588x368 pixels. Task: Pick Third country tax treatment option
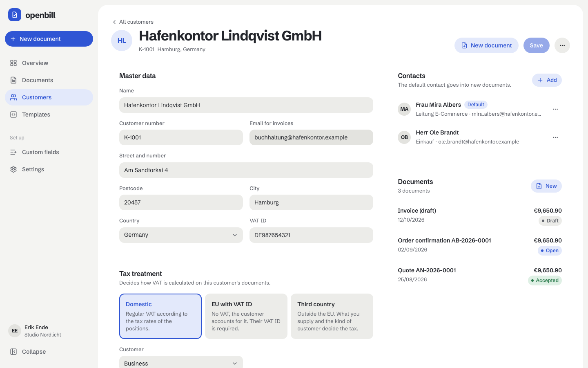[x=332, y=316]
